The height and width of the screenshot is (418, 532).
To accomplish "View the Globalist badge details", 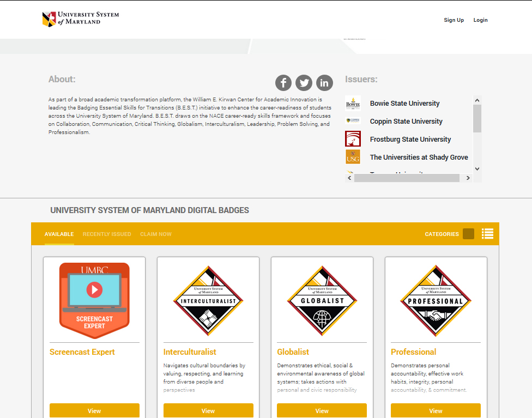I will click(322, 410).
